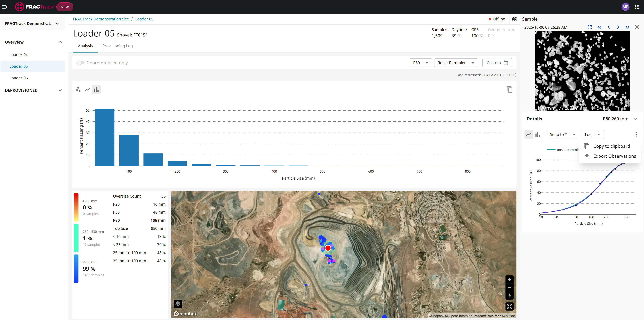Go to FRAGTrack Demonstration Site breadcrumb
Screen dimensions: 644x320
pos(101,19)
